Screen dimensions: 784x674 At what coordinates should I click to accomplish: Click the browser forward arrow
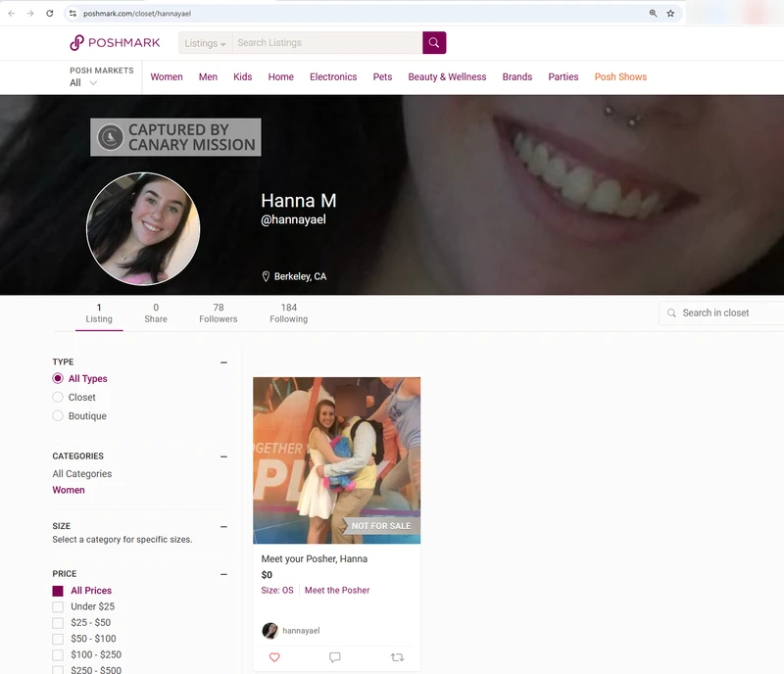click(30, 14)
